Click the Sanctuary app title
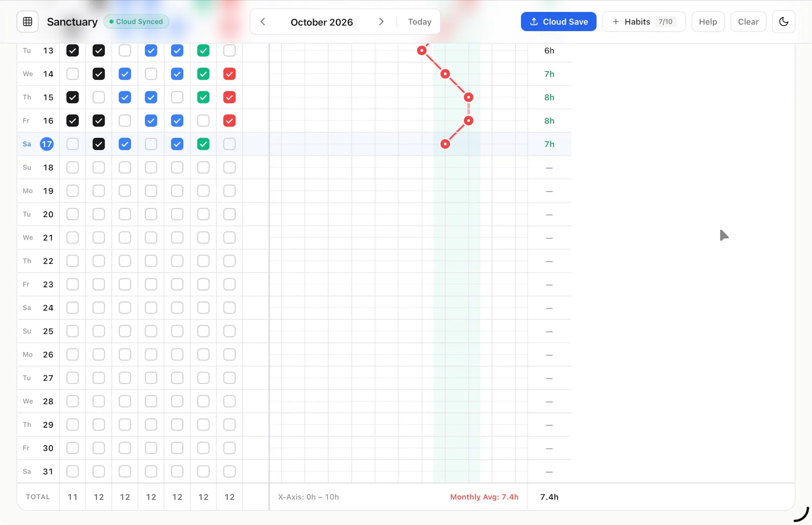Viewport: 812px width, 525px height. [72, 22]
